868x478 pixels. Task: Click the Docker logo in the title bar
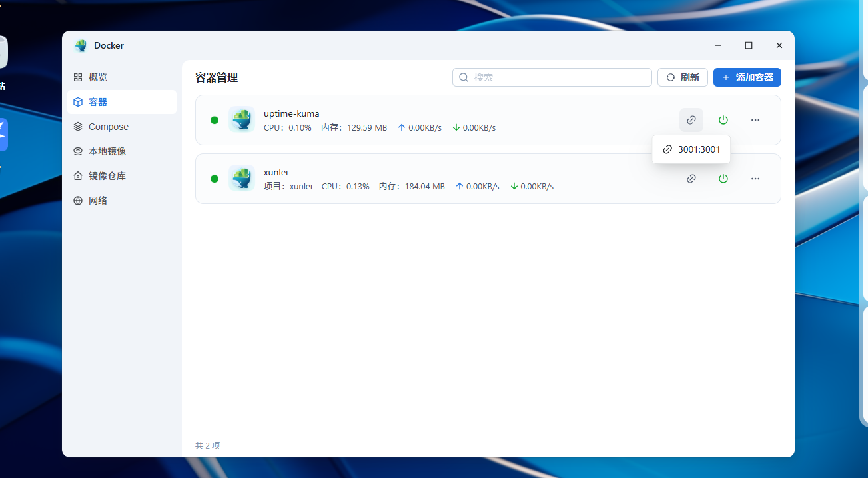coord(81,45)
